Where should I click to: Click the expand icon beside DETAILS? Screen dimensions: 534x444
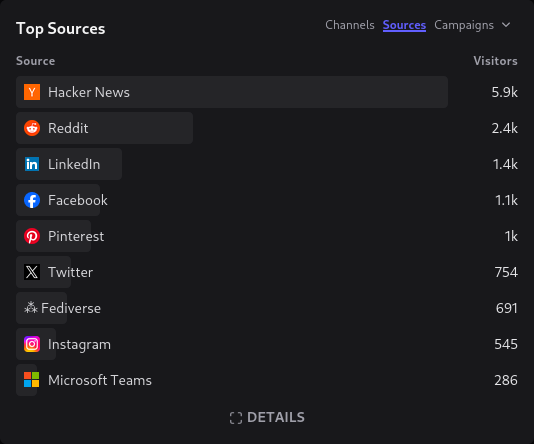point(236,418)
